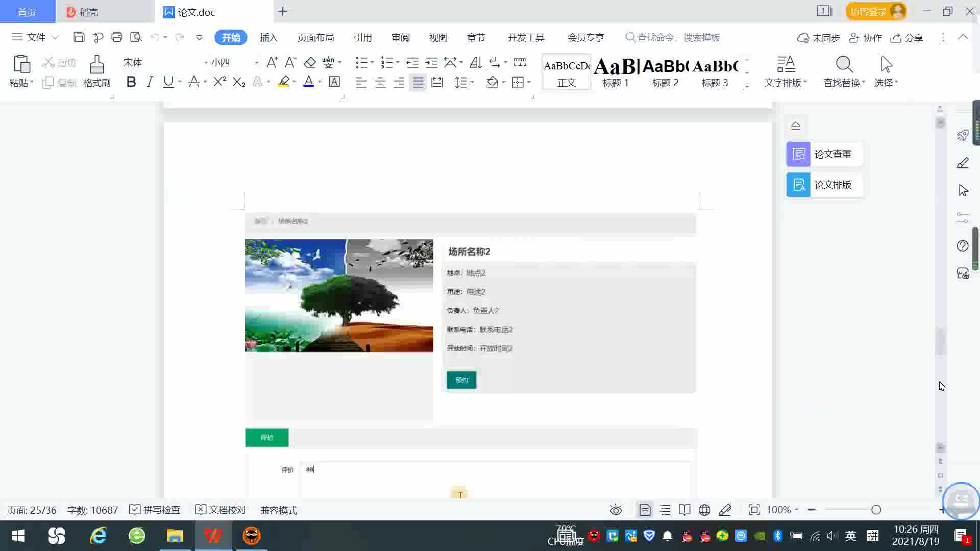Screen dimensions: 980x551
Task: Expand the zoom percentage 100% dropdown
Action: click(796, 510)
